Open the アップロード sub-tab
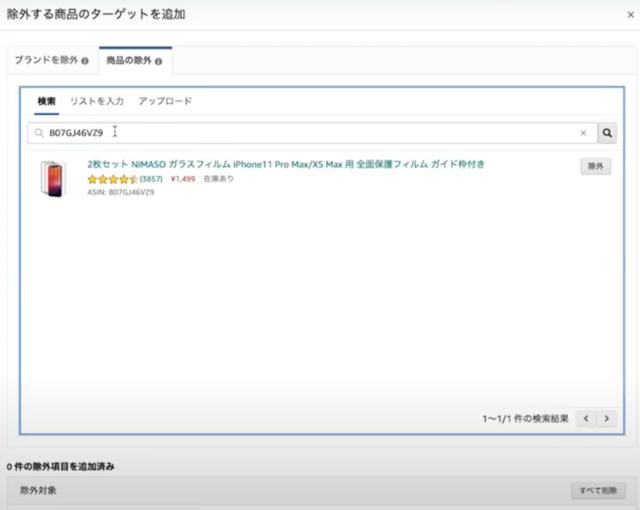The width and height of the screenshot is (640, 510). (x=165, y=101)
